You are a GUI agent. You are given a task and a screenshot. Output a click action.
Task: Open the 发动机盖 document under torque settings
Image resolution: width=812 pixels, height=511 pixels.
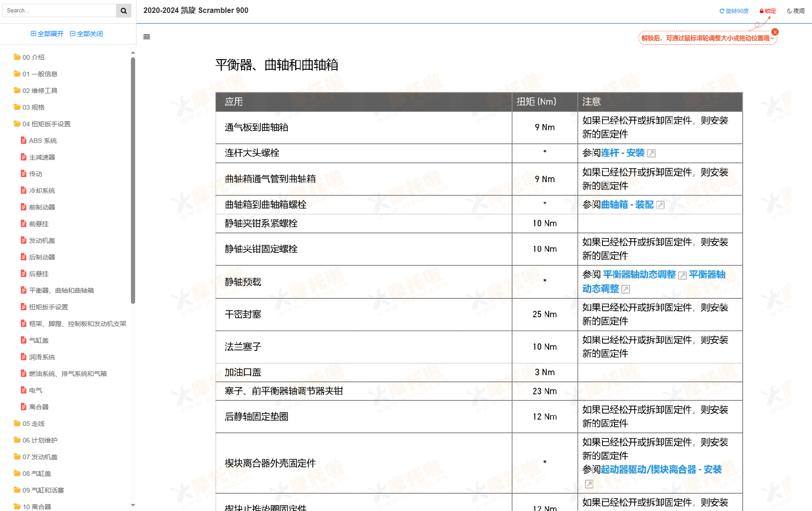tap(38, 240)
